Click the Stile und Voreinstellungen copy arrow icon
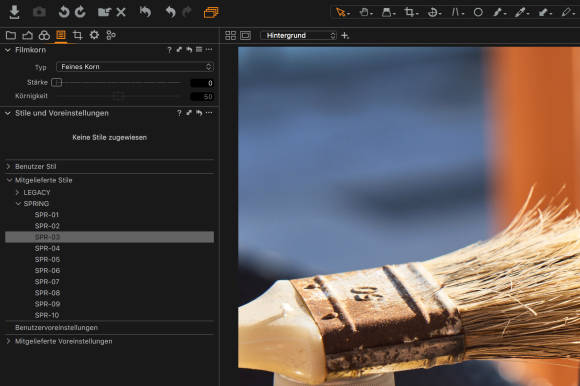580x386 pixels. (x=189, y=113)
